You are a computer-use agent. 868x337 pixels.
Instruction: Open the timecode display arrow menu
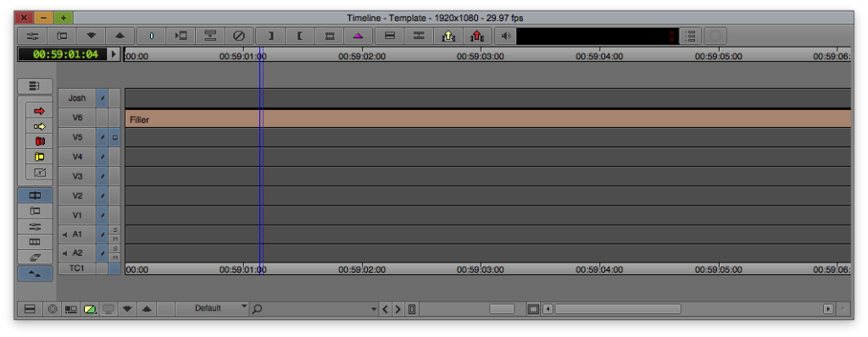pyautogui.click(x=114, y=54)
